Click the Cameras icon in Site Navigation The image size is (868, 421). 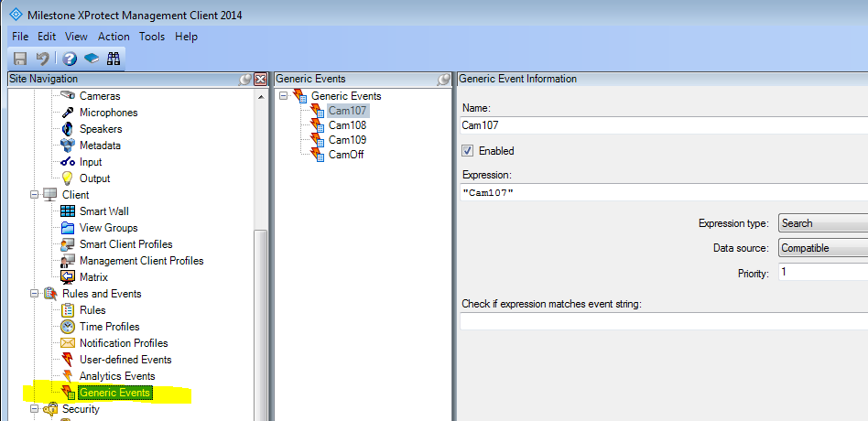(68, 96)
